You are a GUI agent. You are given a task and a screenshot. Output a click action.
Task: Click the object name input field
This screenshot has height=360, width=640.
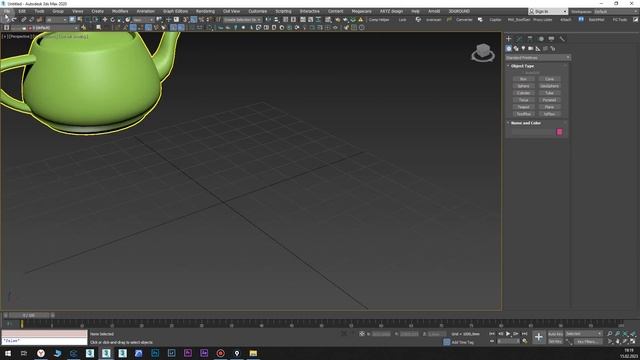[533, 132]
